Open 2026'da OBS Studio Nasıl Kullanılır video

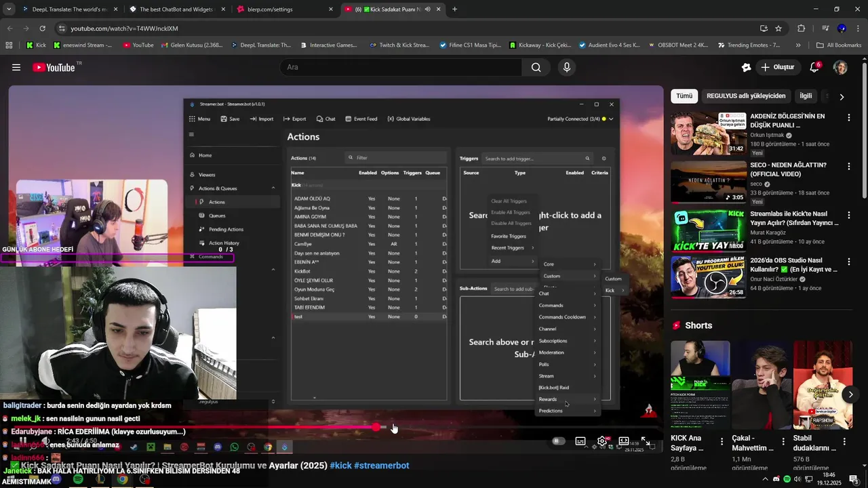(709, 277)
